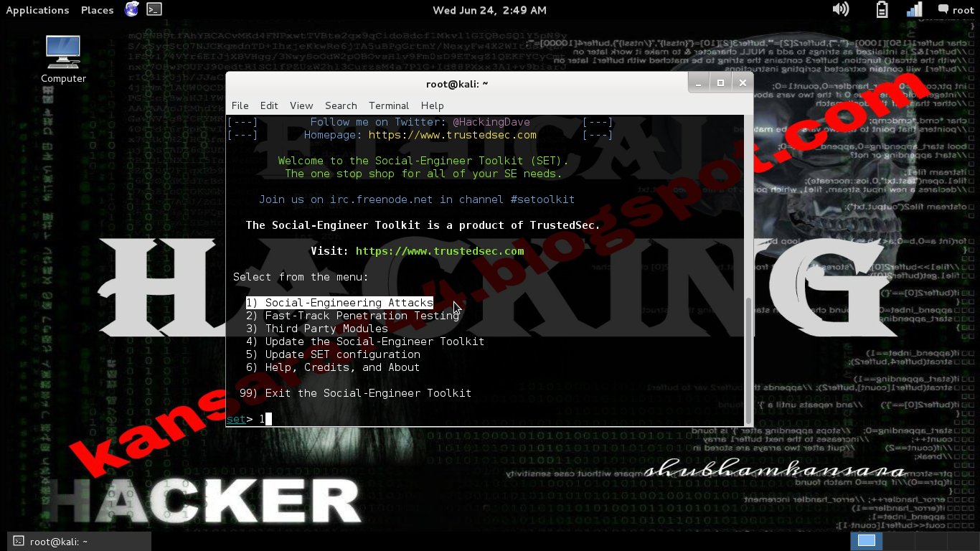The image size is (980, 551).
Task: Click the root@kali window title bar
Action: (456, 83)
